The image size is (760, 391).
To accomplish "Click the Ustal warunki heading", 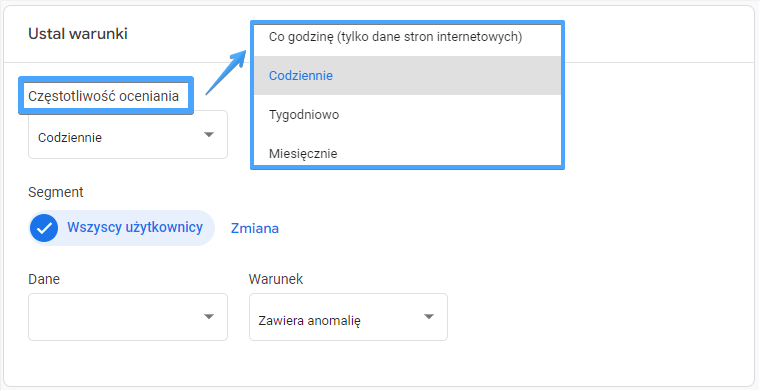I will click(x=78, y=34).
